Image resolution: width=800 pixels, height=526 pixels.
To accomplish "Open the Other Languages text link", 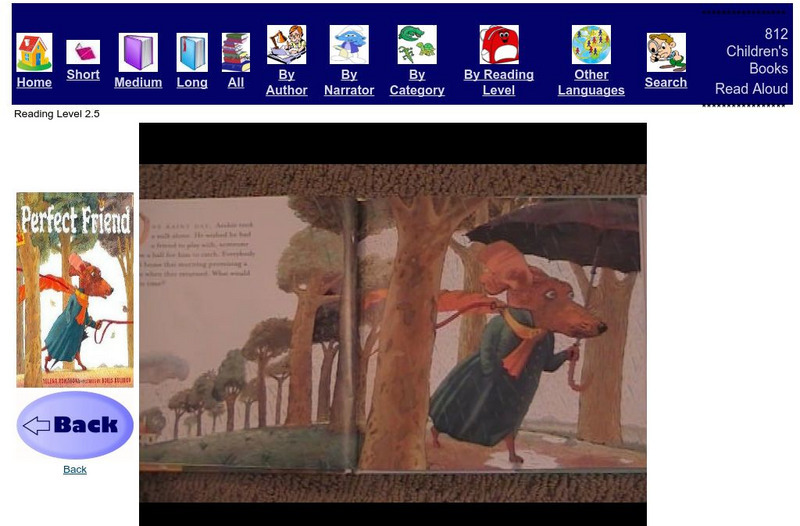I will coord(591,83).
